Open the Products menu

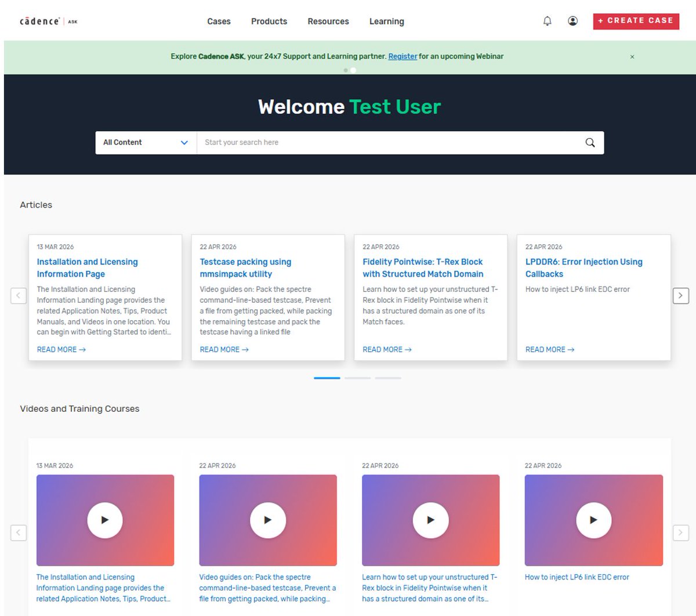pyautogui.click(x=269, y=21)
